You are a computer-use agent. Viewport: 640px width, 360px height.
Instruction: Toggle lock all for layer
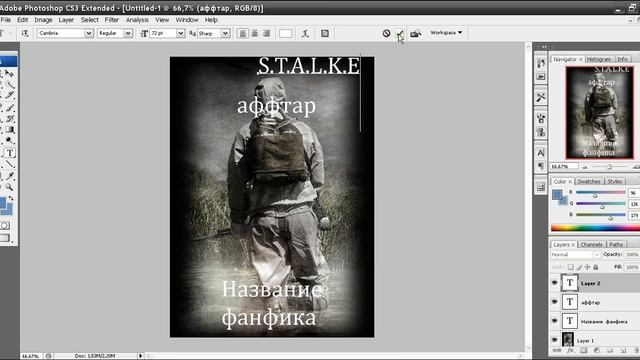[596, 267]
